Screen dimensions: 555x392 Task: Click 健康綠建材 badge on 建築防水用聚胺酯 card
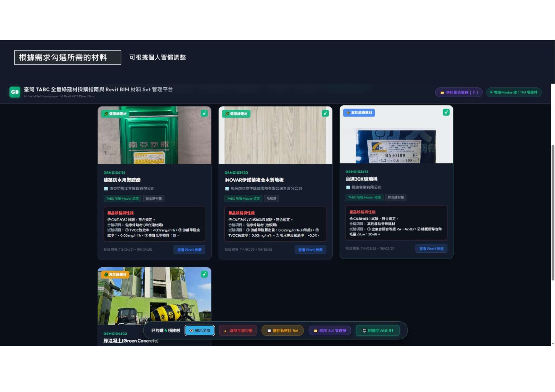[x=116, y=114]
